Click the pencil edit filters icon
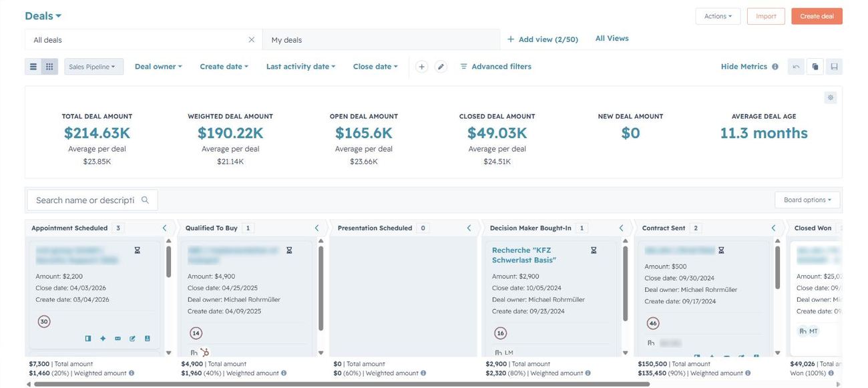 441,67
